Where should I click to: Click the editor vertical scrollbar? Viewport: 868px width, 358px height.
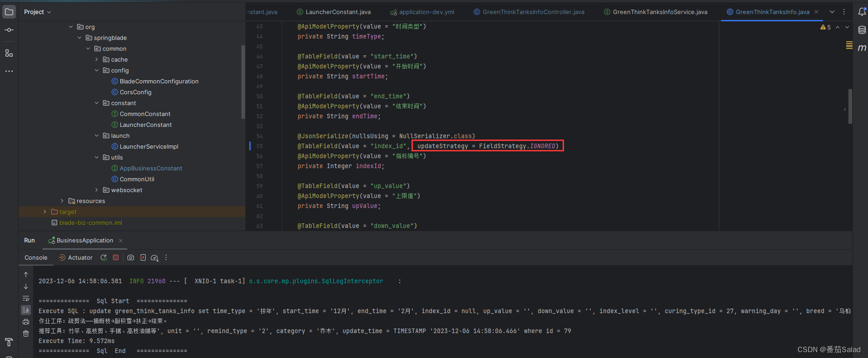[850, 106]
